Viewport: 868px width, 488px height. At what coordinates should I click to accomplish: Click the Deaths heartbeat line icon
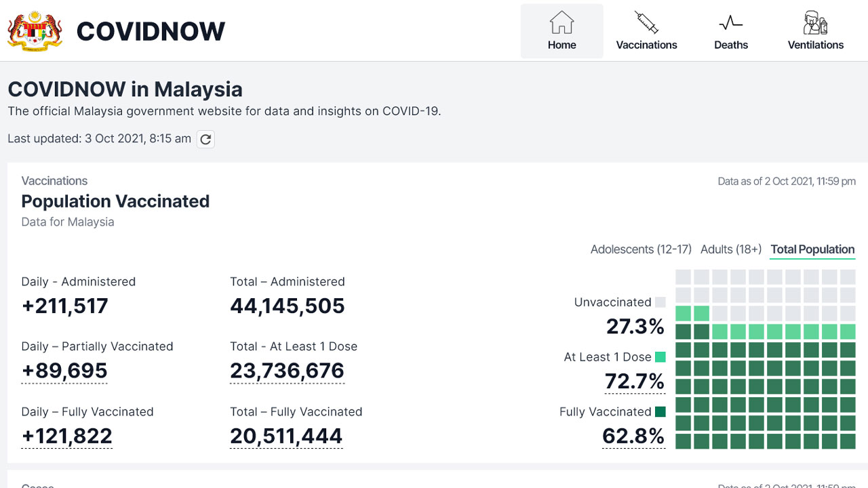[x=731, y=23]
